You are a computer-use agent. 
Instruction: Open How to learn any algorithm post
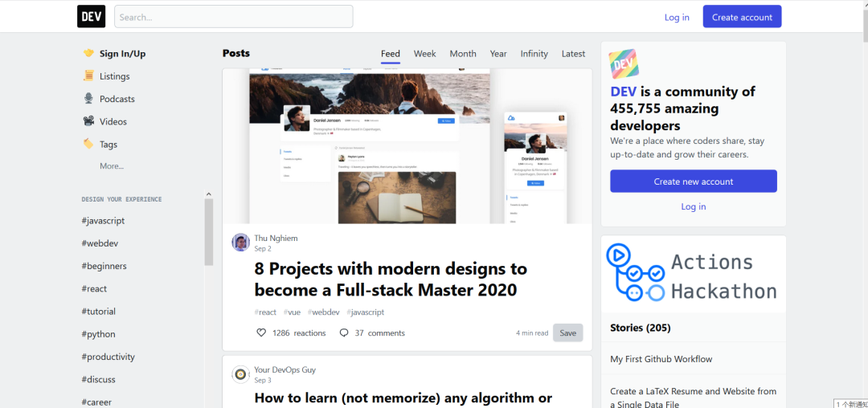tap(403, 398)
